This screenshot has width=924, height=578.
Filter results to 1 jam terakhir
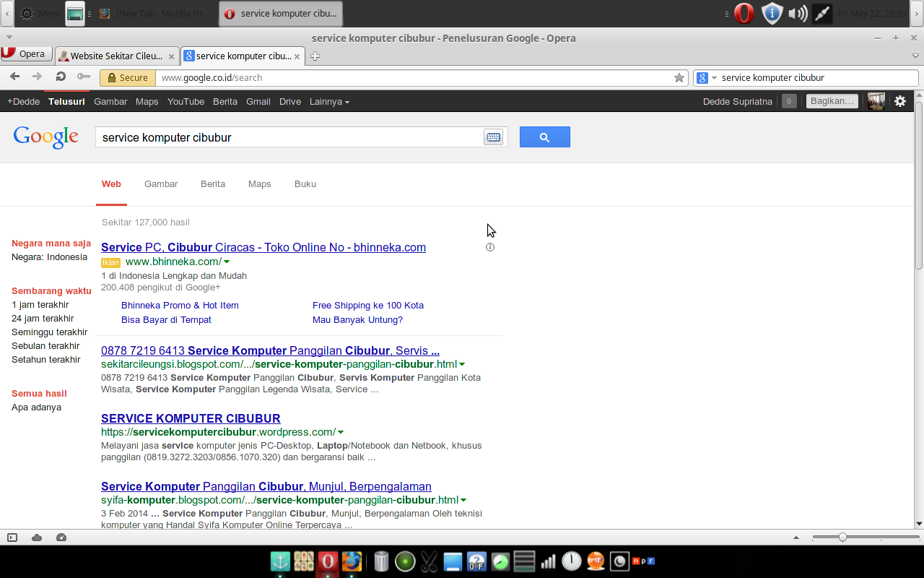click(x=40, y=304)
